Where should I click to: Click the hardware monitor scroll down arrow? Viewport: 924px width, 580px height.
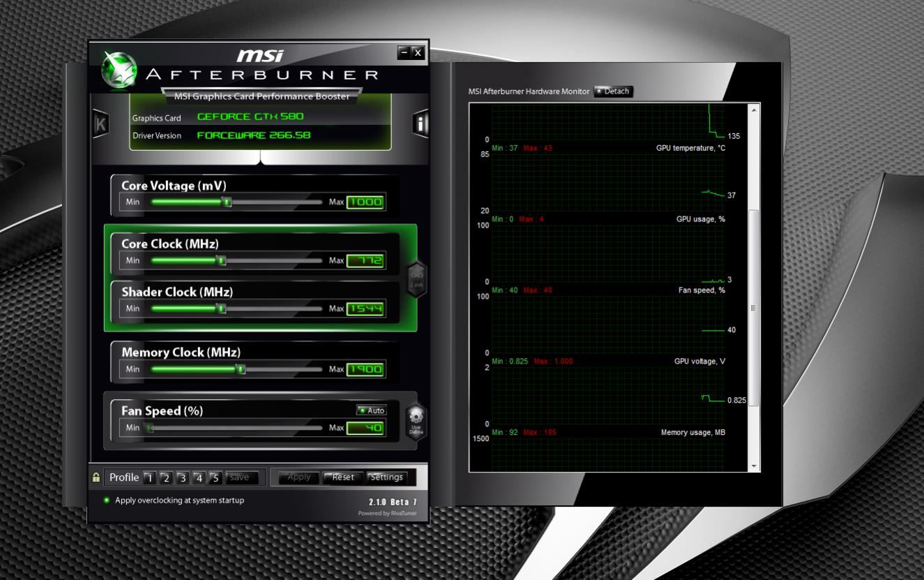pyautogui.click(x=754, y=466)
